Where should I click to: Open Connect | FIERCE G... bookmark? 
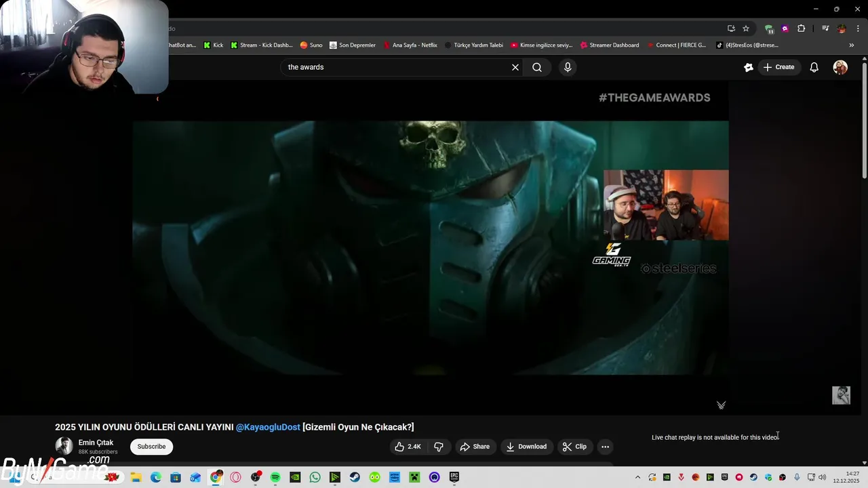point(676,45)
